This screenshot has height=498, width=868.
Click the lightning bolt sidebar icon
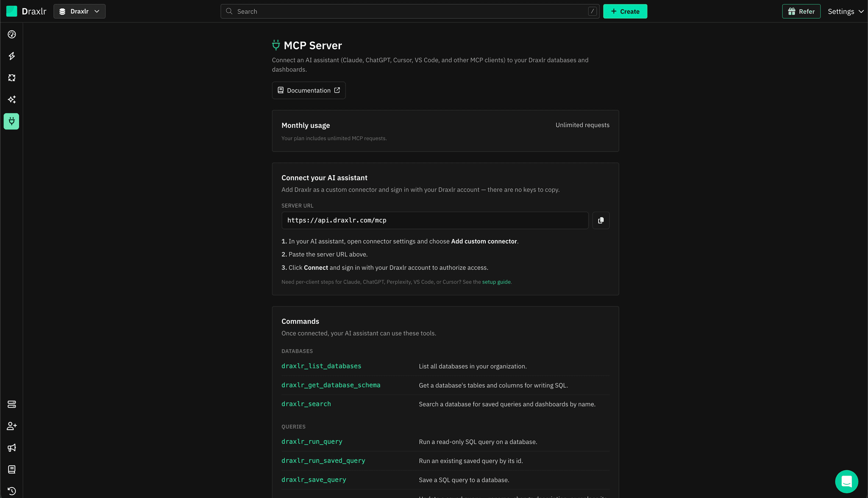pos(12,56)
